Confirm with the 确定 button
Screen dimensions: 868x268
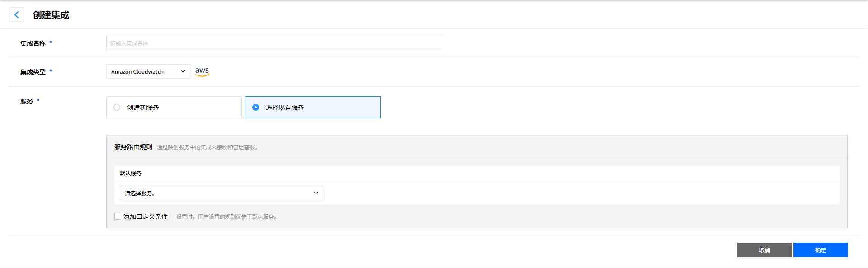pos(820,250)
